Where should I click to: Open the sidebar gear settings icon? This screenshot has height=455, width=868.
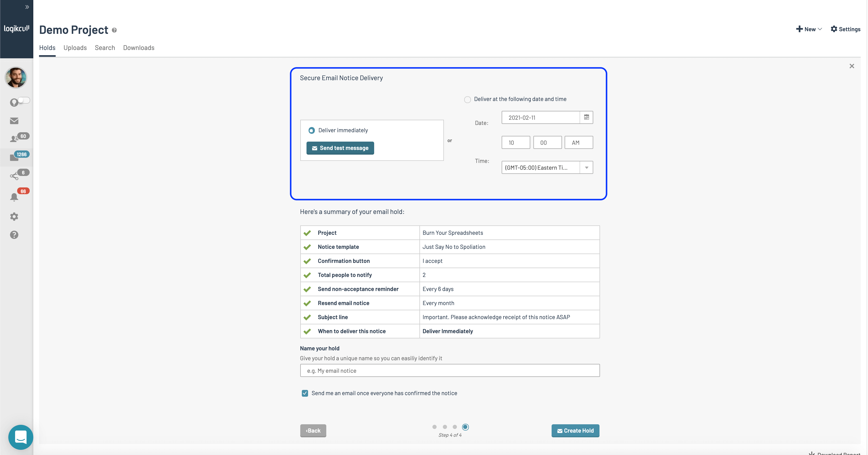[x=14, y=216]
